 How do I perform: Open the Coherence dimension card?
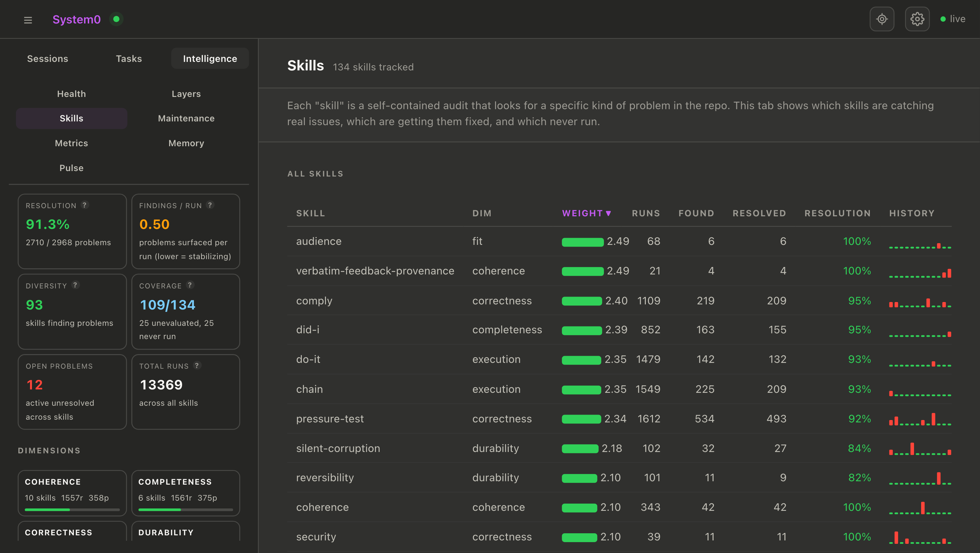pos(72,493)
